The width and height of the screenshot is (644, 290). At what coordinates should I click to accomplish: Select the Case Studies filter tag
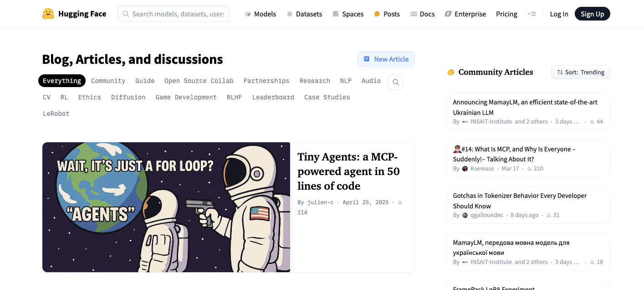tap(327, 97)
